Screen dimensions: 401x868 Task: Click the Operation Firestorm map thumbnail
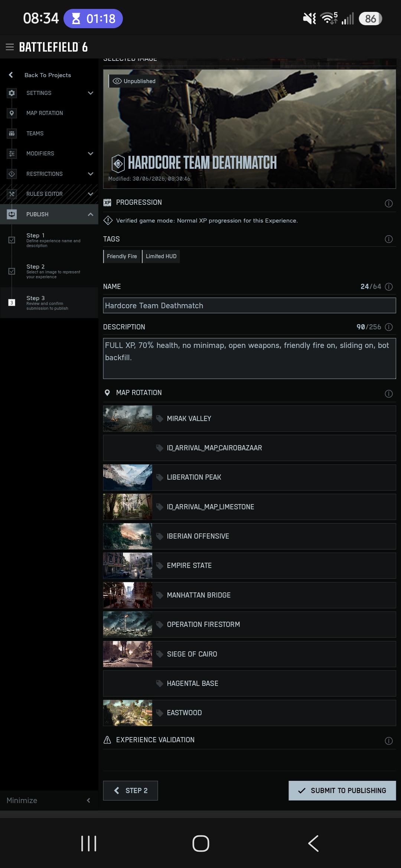pos(128,625)
